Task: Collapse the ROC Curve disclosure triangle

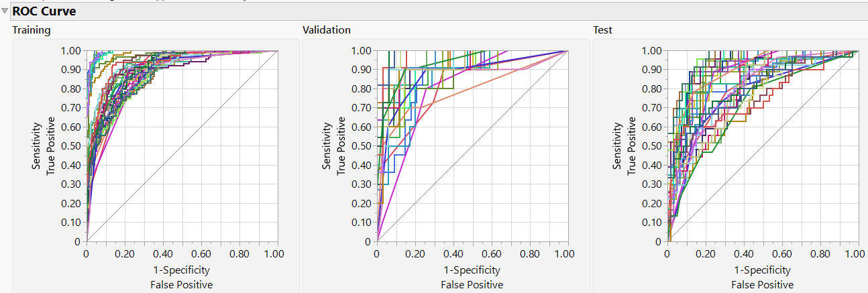Action: tap(5, 11)
